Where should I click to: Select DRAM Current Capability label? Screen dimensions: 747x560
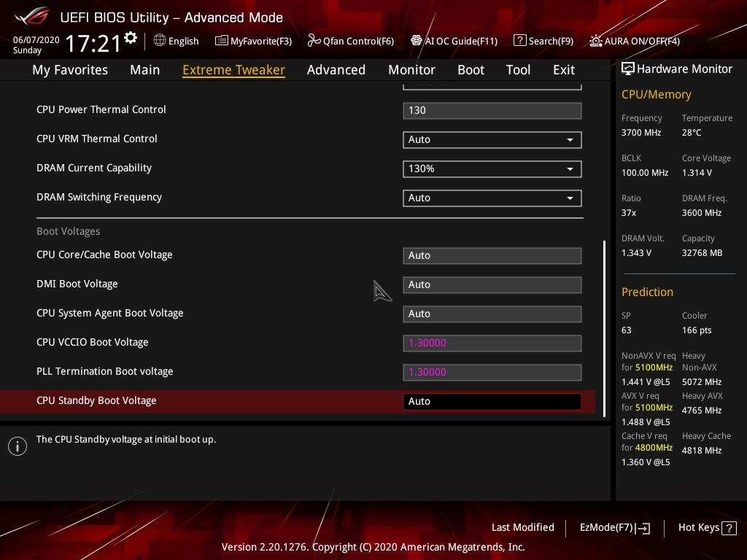point(94,168)
